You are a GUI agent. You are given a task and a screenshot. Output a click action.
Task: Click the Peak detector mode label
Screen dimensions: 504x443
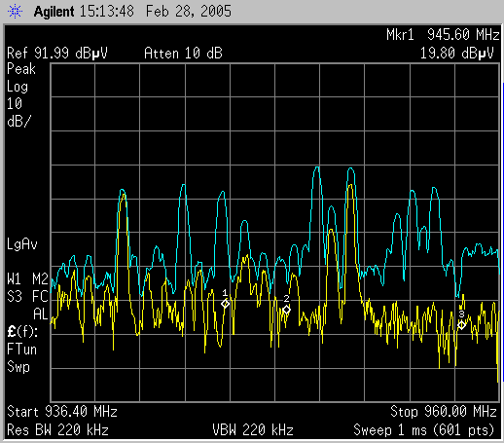pos(21,69)
